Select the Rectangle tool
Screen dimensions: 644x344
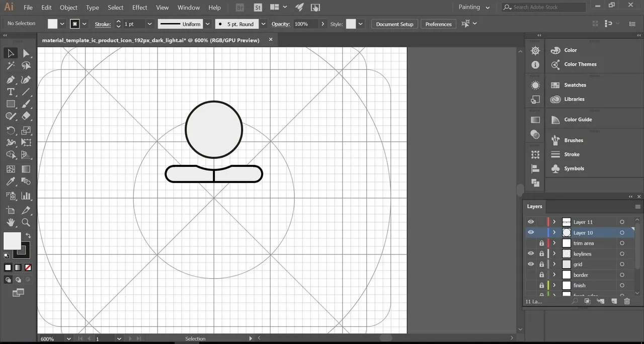coord(11,104)
